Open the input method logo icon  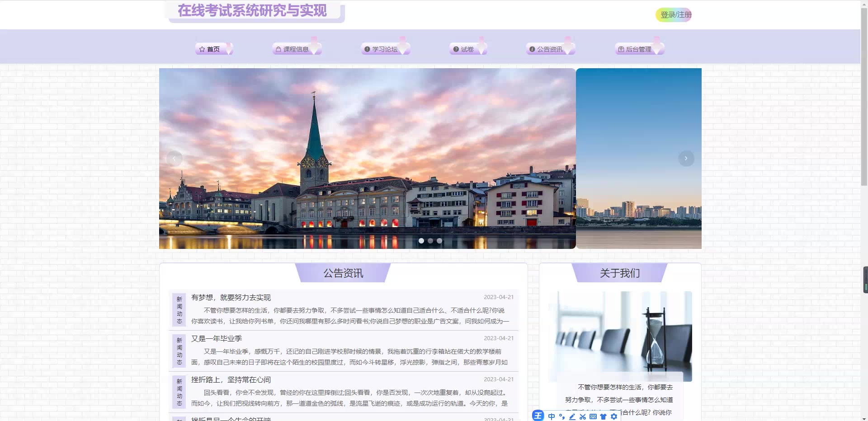click(x=538, y=416)
